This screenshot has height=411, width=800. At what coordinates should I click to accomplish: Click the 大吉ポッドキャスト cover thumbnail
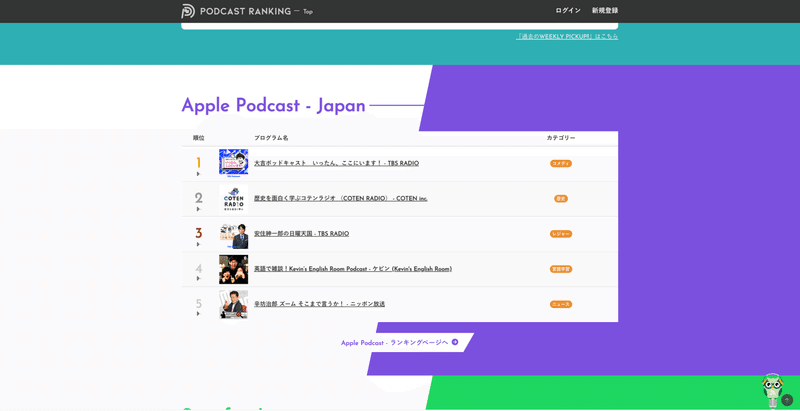click(x=234, y=163)
